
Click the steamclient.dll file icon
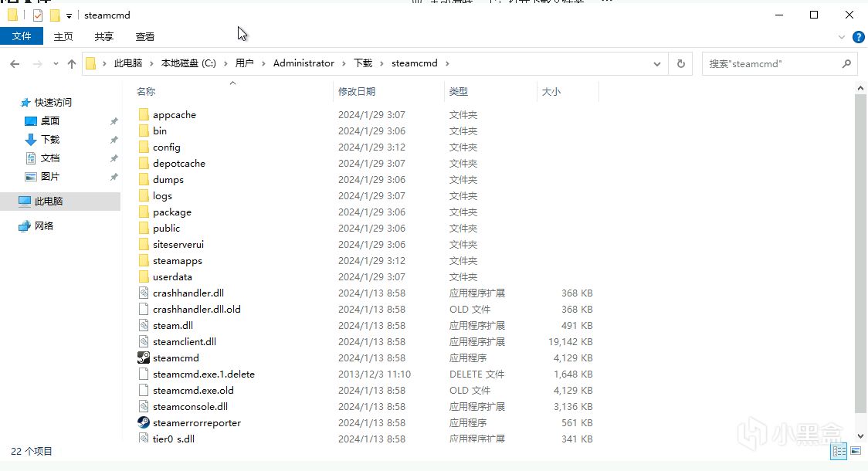click(x=144, y=341)
